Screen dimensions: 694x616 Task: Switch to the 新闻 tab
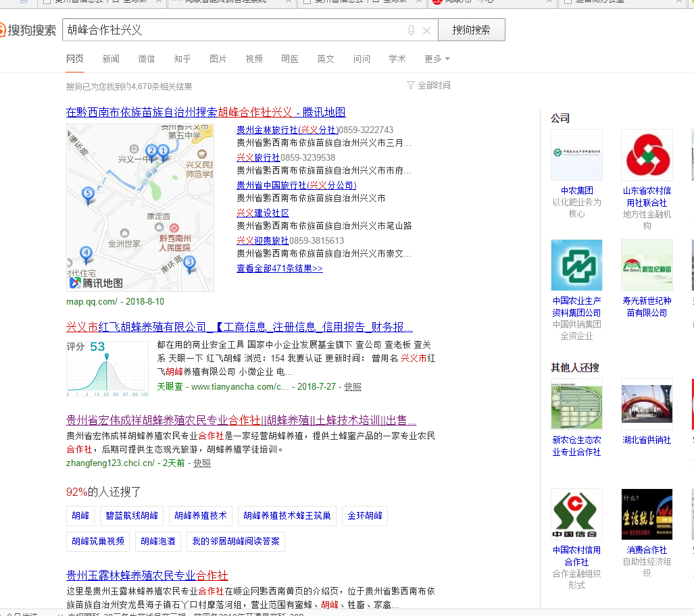point(111,59)
